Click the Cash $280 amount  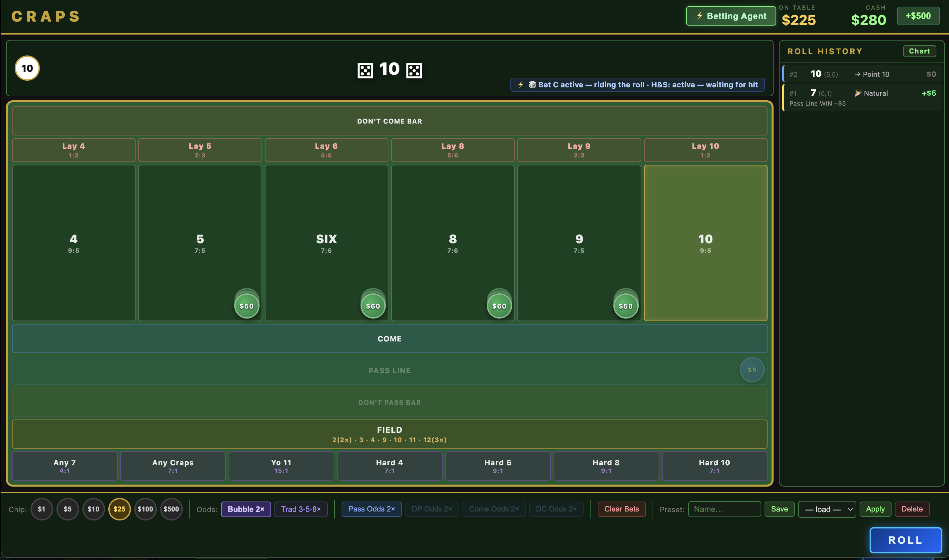(x=869, y=20)
